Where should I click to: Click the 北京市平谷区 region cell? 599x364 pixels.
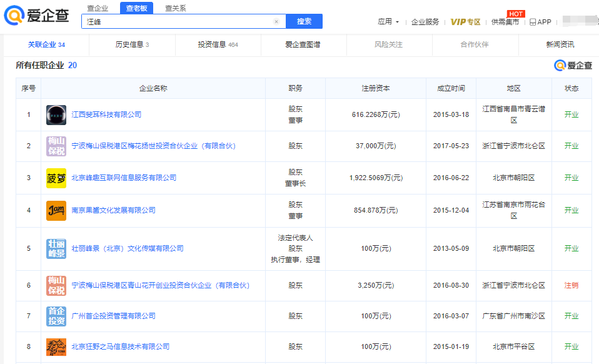[x=514, y=346]
